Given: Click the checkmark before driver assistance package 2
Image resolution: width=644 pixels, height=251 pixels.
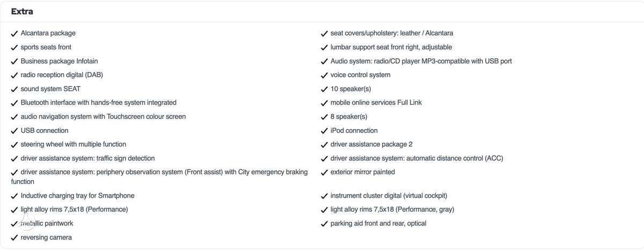Looking at the screenshot, I should coord(325,145).
